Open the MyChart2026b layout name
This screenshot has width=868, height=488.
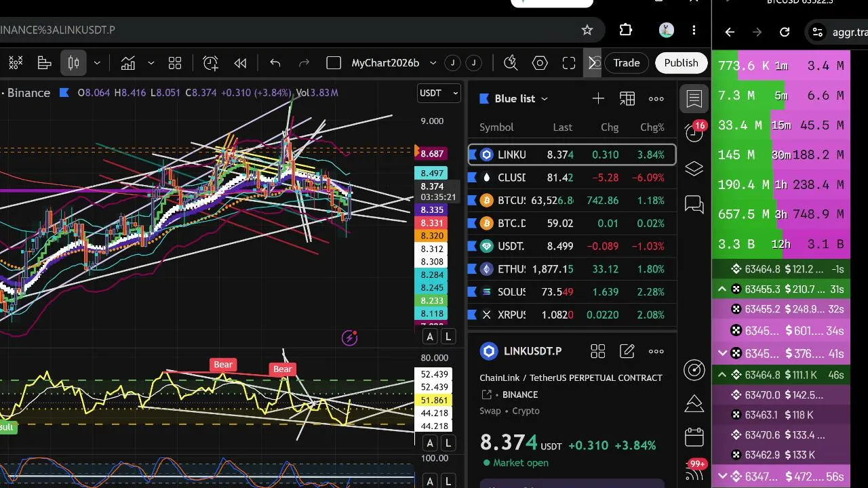[385, 63]
